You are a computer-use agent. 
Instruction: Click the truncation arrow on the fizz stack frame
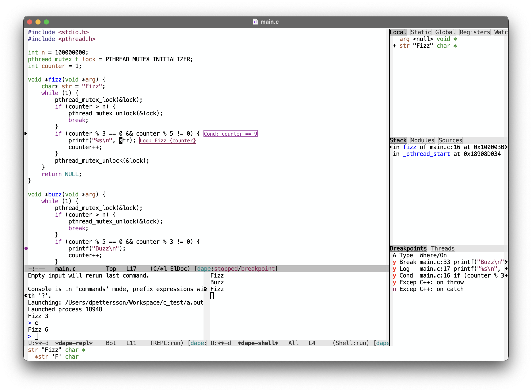tap(506, 147)
